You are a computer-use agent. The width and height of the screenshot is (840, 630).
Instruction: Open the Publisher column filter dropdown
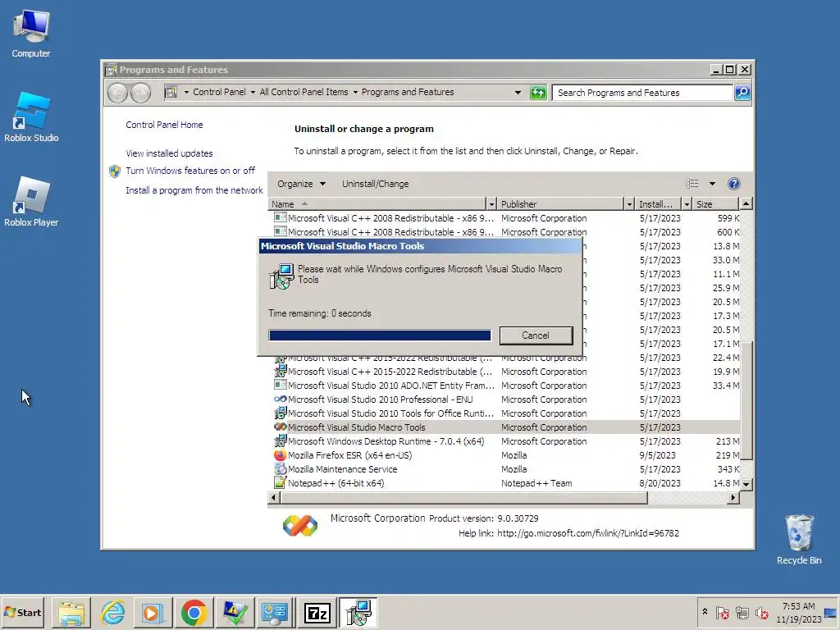pos(629,204)
